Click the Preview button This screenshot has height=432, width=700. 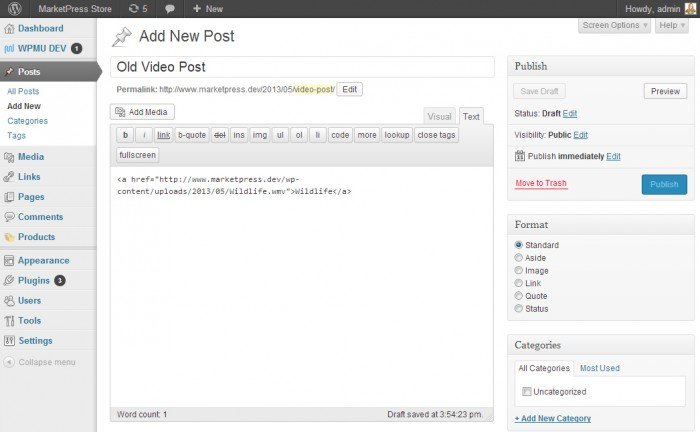[x=665, y=91]
